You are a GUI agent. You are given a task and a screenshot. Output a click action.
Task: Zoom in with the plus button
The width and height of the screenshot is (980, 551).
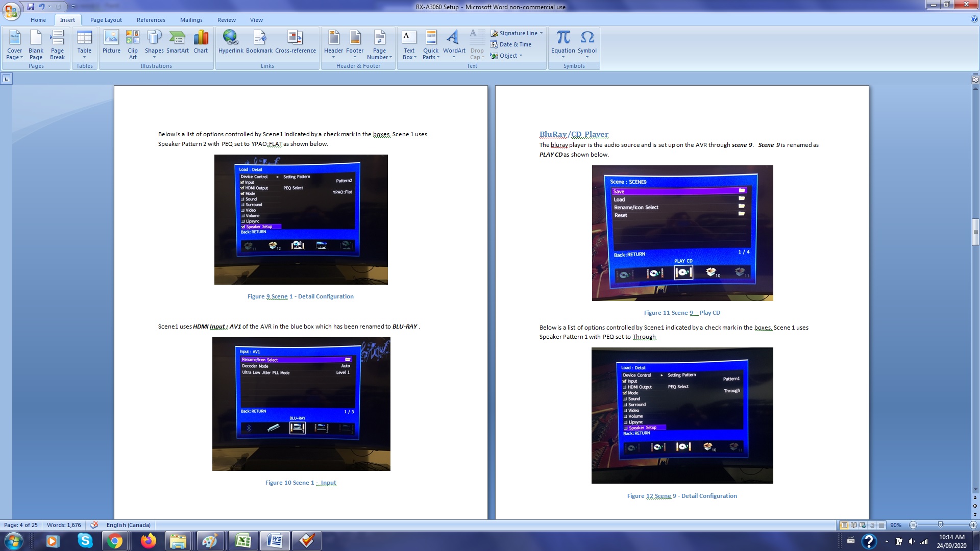pos(973,525)
